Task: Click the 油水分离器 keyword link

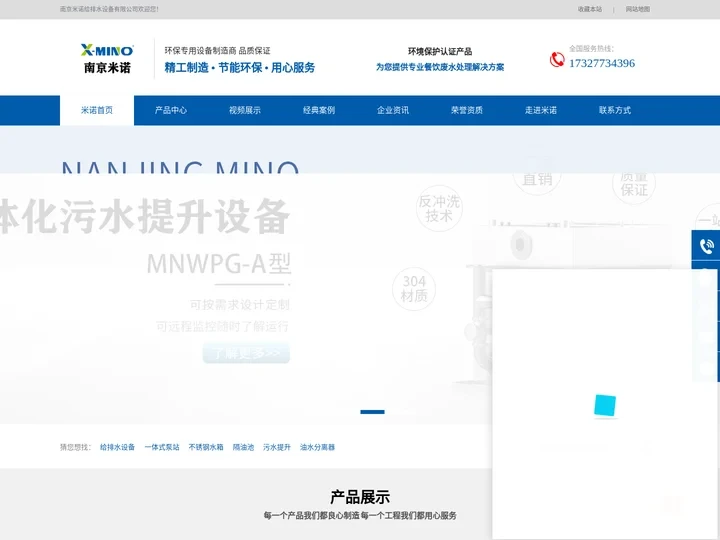Action: pyautogui.click(x=317, y=447)
